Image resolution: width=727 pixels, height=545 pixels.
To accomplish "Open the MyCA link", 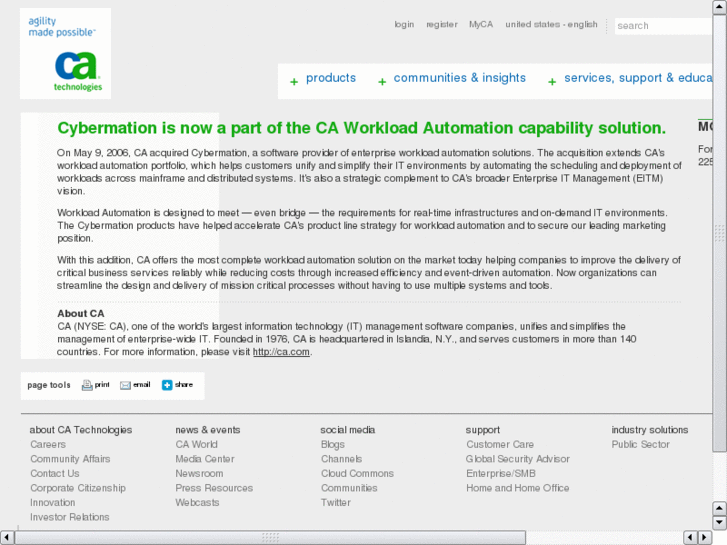I will (481, 24).
